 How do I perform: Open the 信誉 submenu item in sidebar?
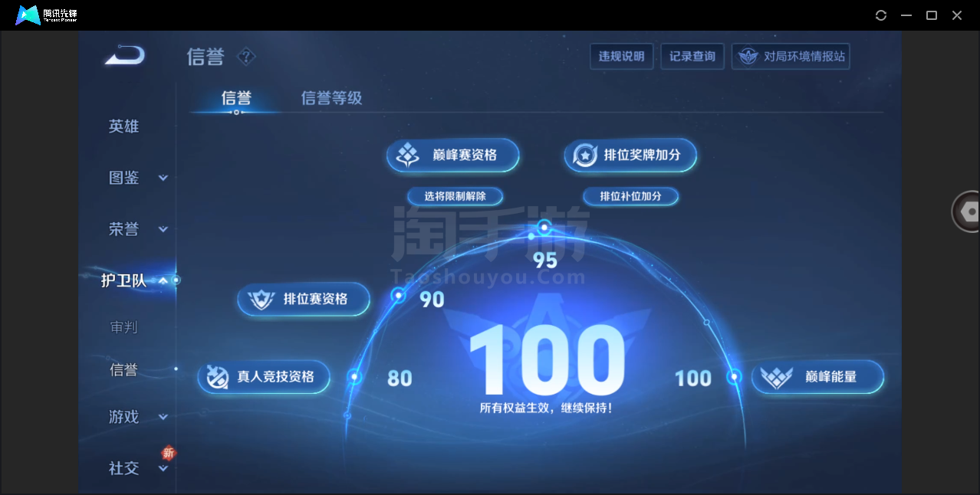[123, 370]
